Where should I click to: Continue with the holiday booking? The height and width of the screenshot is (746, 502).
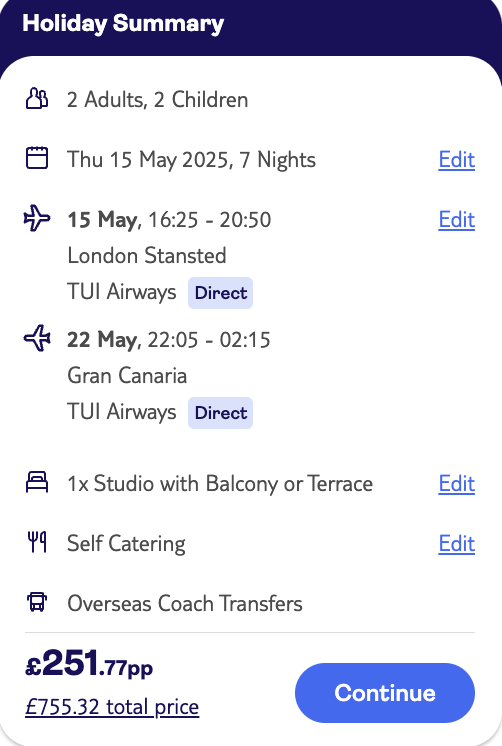(x=385, y=693)
